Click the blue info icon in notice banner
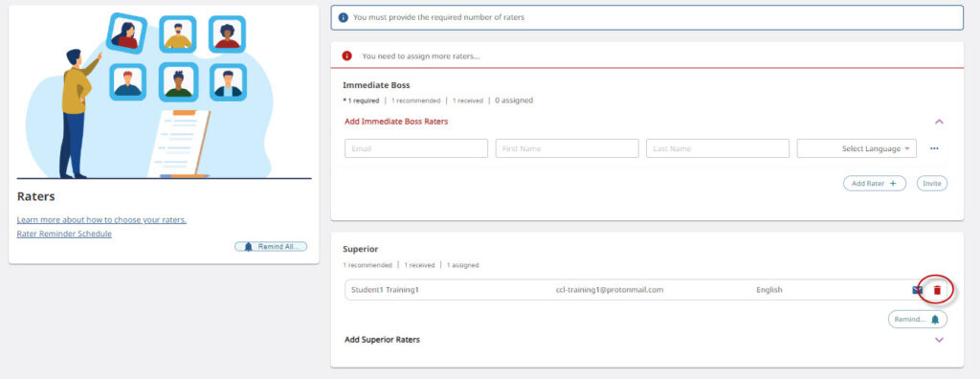Image resolution: width=980 pixels, height=379 pixels. coord(344,17)
